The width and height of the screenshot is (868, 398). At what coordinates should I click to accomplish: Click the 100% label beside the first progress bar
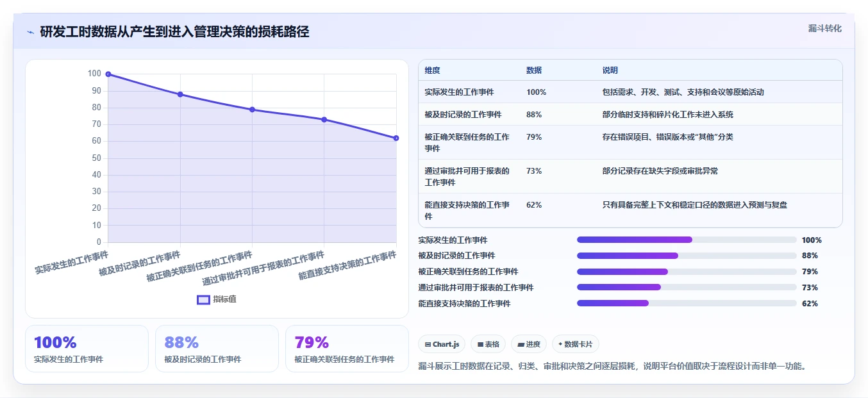(812, 240)
